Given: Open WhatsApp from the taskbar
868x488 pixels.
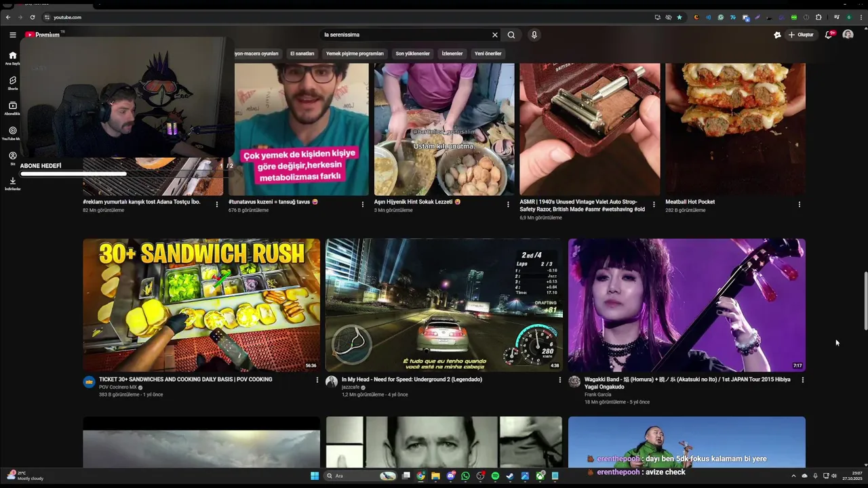Looking at the screenshot, I should click(465, 476).
